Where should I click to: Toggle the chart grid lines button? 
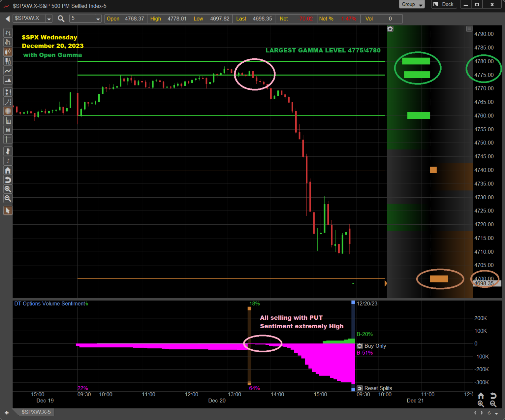(8, 111)
